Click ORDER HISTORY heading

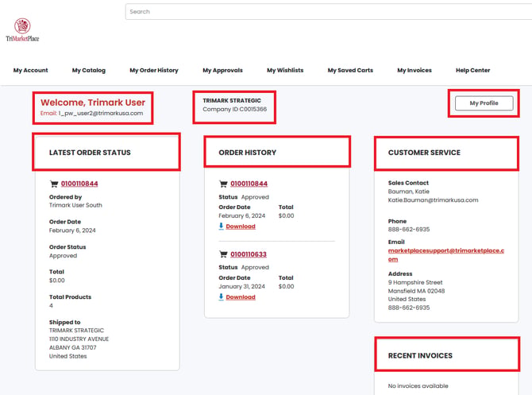coord(247,153)
